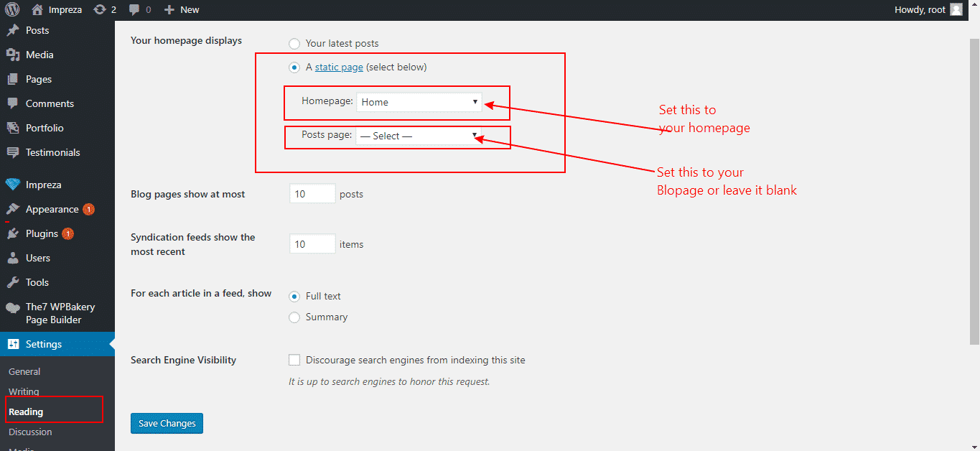Click the updates icon showing 2
This screenshot has width=980, height=451.
[x=100, y=9]
